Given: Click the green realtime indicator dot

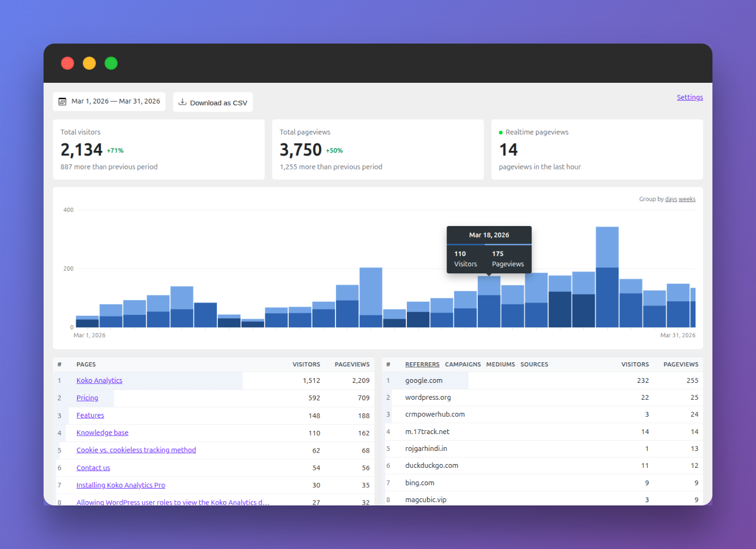Looking at the screenshot, I should tap(501, 132).
